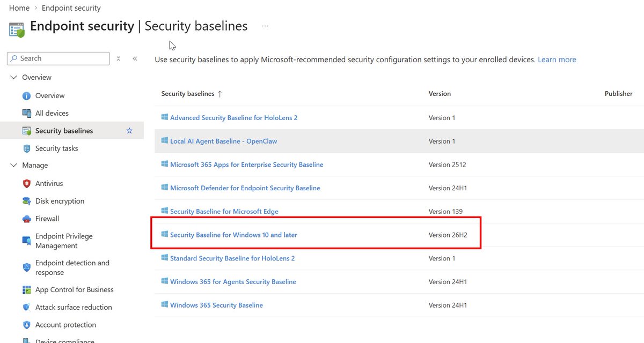644x343 pixels.
Task: Click Windows icon beside Windows 10 and later baseline
Action: (165, 234)
